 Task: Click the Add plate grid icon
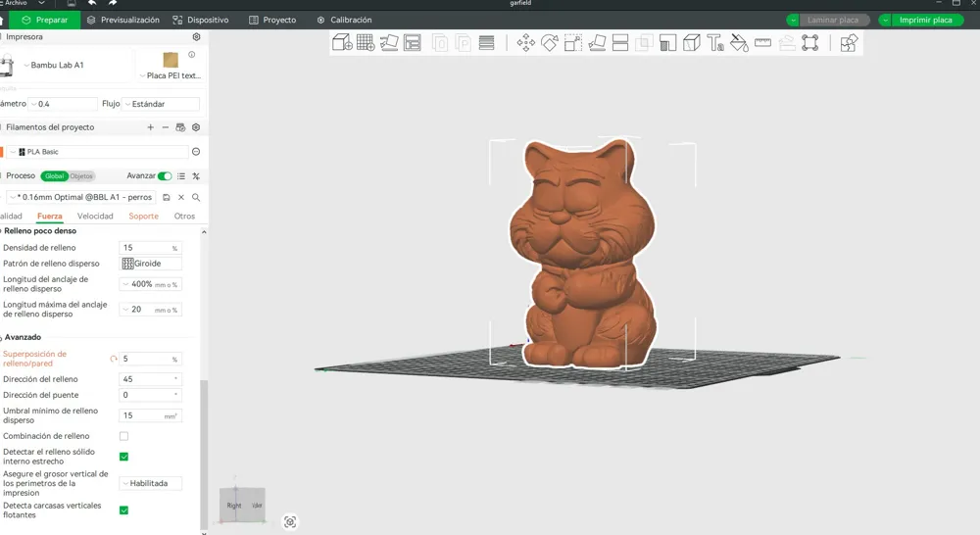366,43
